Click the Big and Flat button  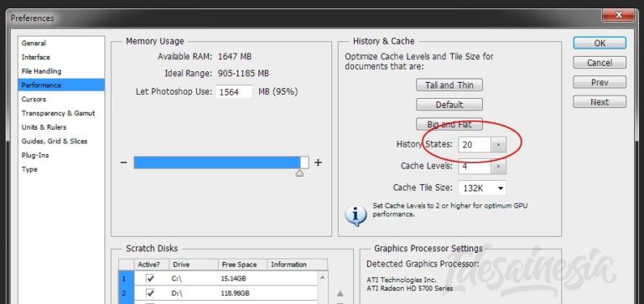pyautogui.click(x=449, y=124)
